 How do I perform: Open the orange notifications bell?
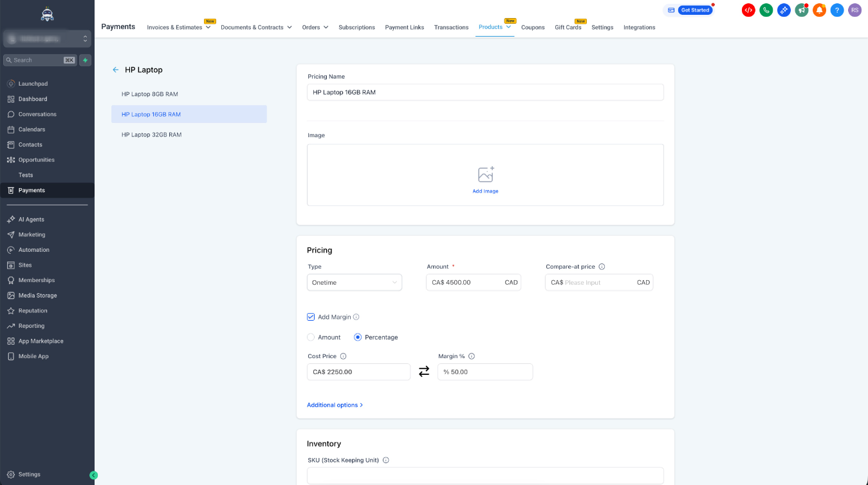pyautogui.click(x=819, y=10)
